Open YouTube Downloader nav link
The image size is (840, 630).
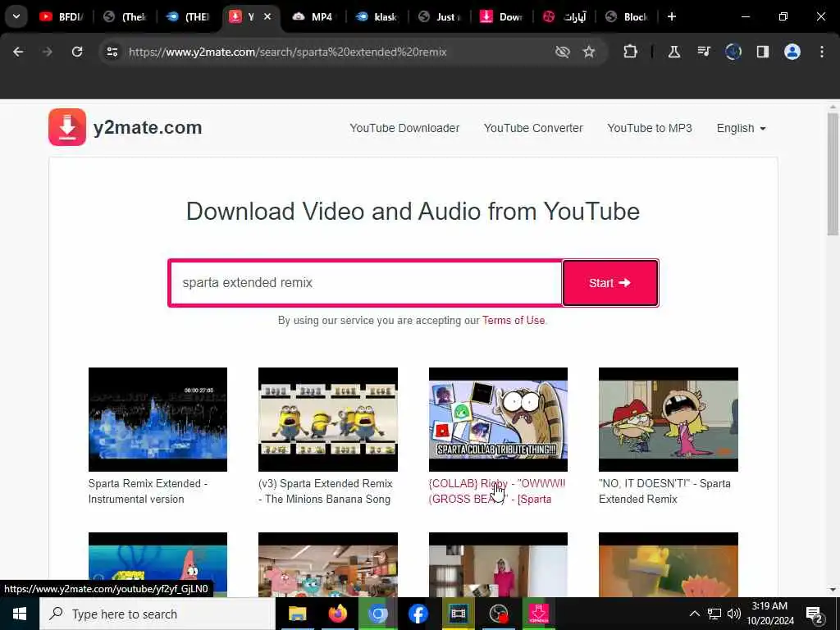(404, 128)
